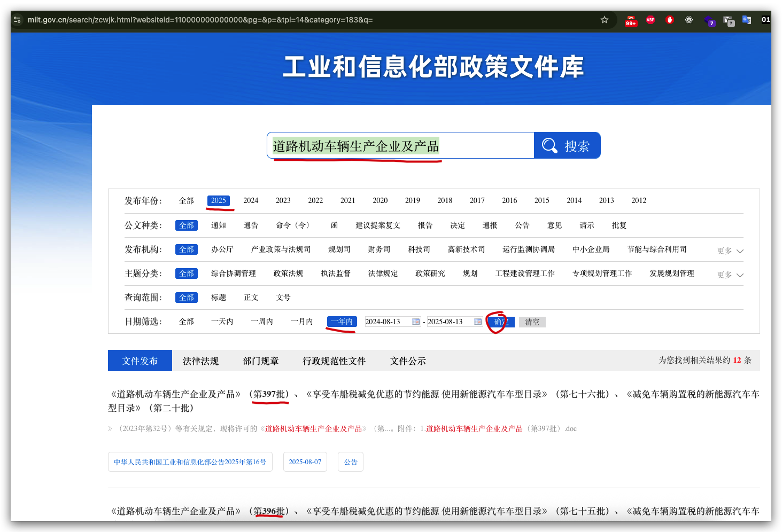Select year 2019 filter
Viewport: 782px width, 532px height.
pyautogui.click(x=413, y=201)
